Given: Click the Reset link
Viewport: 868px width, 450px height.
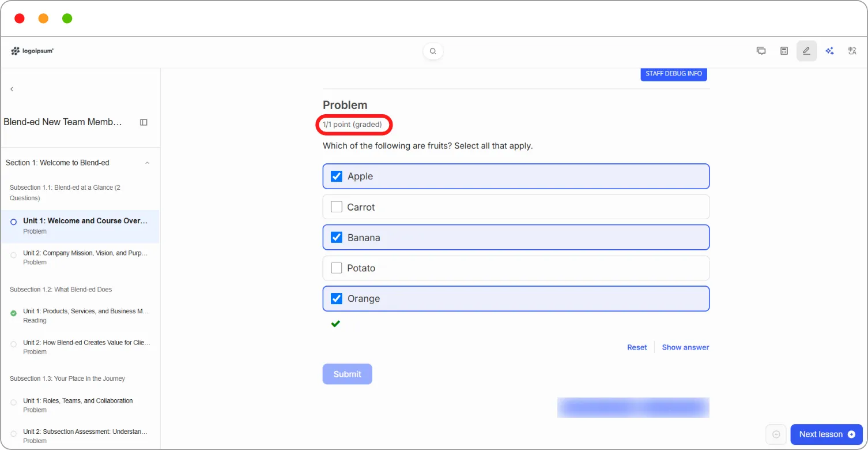Looking at the screenshot, I should [637, 347].
